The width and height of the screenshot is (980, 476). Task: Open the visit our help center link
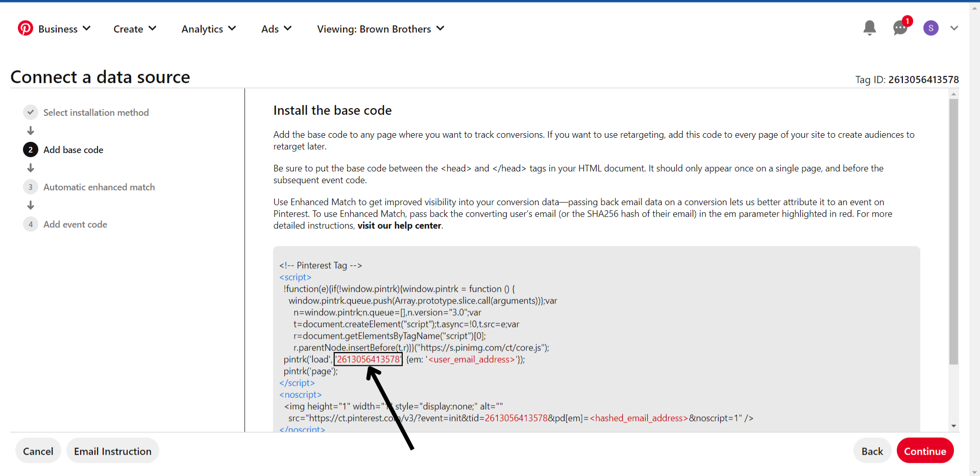pyautogui.click(x=399, y=226)
